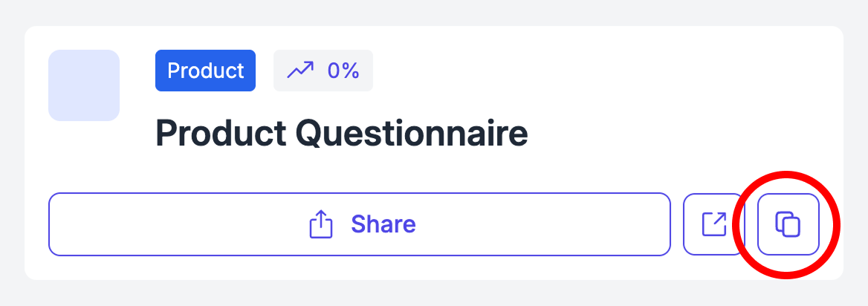Copy the Product Questionnaire using the overlapping squares icon
Viewport: 868px width, 306px height.
pyautogui.click(x=788, y=224)
